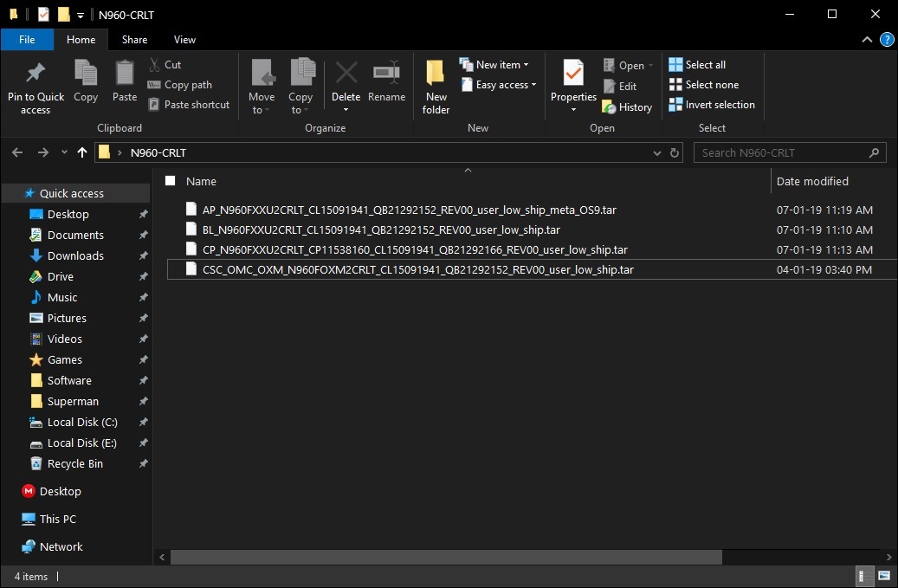
Task: Open Customize Quick Access Toolbar dropdown
Action: point(81,16)
